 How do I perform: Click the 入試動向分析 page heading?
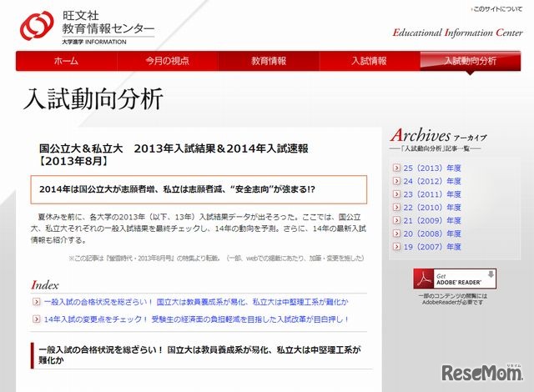click(93, 99)
